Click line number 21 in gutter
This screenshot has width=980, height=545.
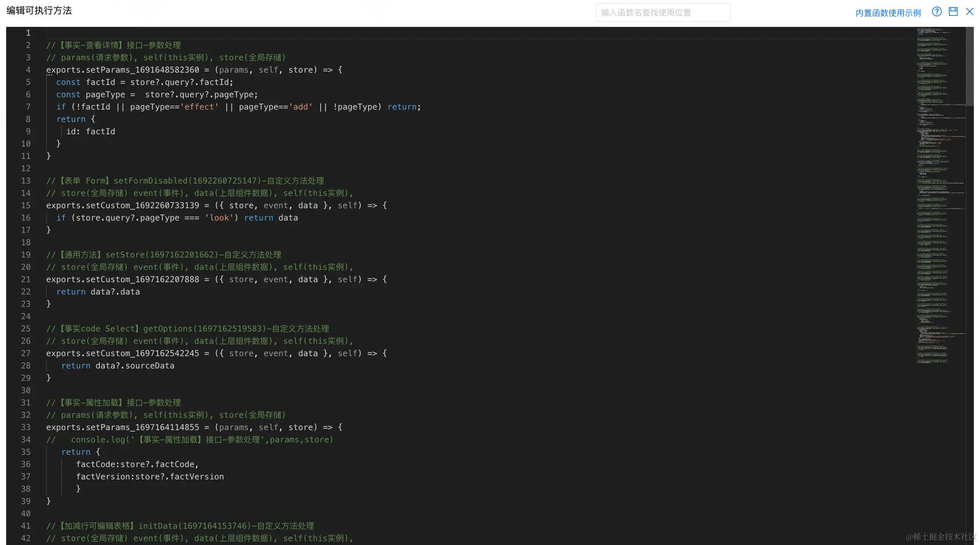[x=26, y=280]
